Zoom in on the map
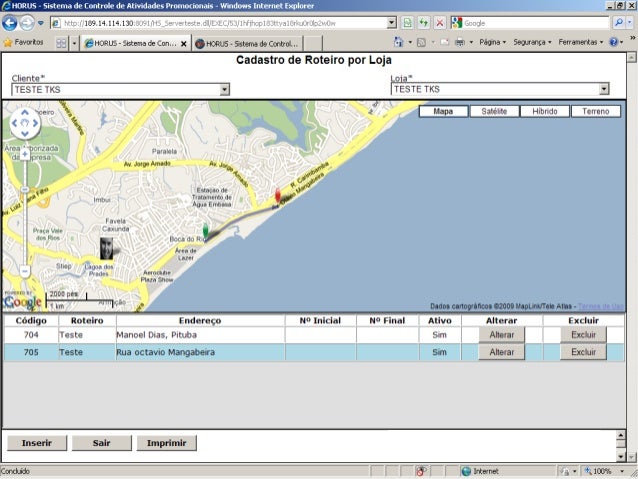 [x=25, y=155]
